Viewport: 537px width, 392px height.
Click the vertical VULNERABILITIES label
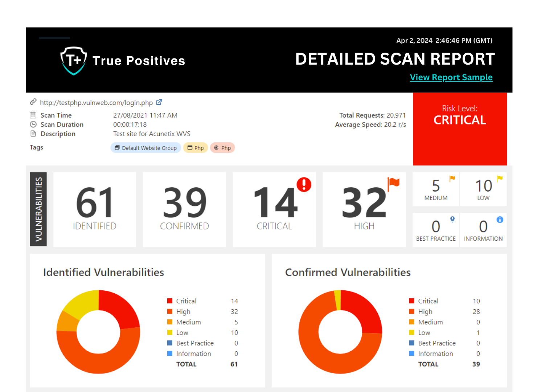pyautogui.click(x=38, y=209)
